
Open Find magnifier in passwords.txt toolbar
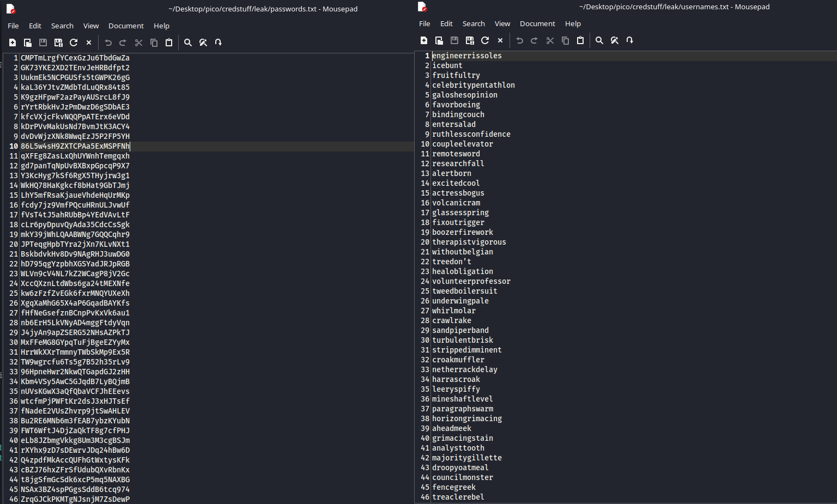[188, 42]
